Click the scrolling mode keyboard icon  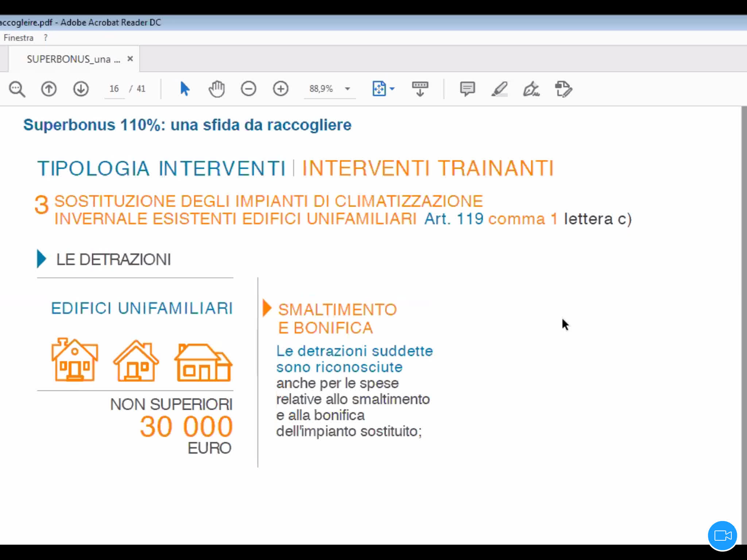coord(420,89)
